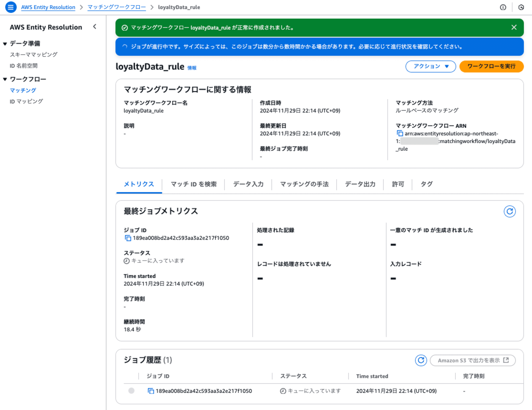This screenshot has height=410, width=532.
Task: Click the queued status icon in job history row
Action: (283, 391)
